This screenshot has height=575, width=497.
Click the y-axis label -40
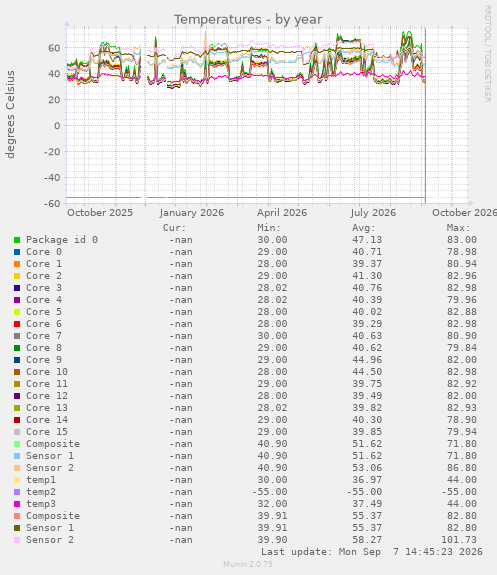pyautogui.click(x=52, y=177)
